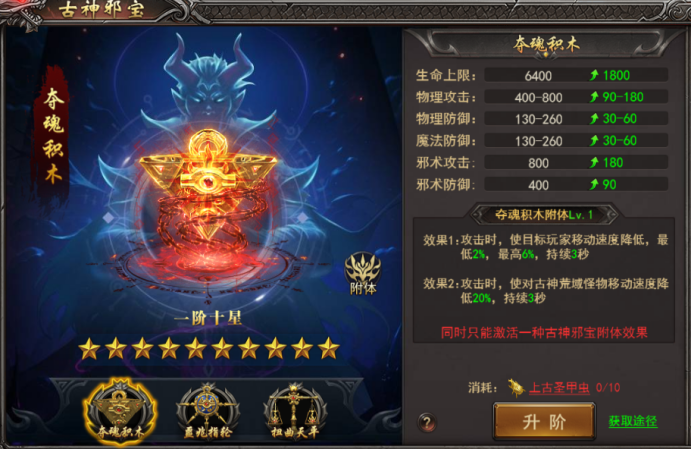
Task: Click the 邪术防御 bonus green arrow
Action: click(x=594, y=185)
